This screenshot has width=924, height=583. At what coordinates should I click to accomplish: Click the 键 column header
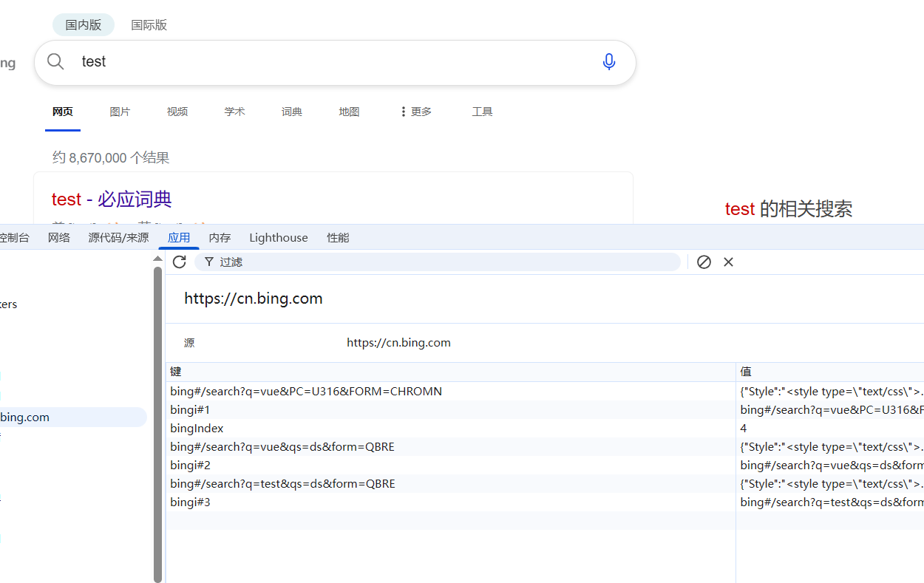pos(451,372)
